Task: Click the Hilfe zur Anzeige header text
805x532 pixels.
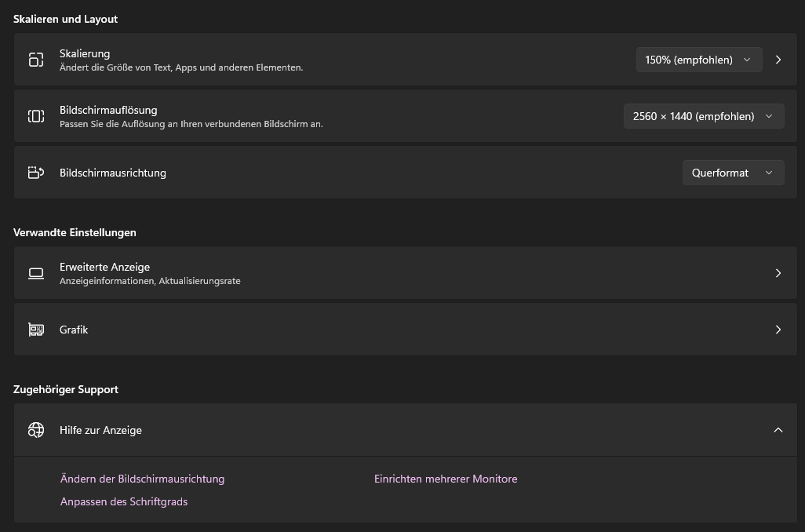Action: click(x=100, y=430)
